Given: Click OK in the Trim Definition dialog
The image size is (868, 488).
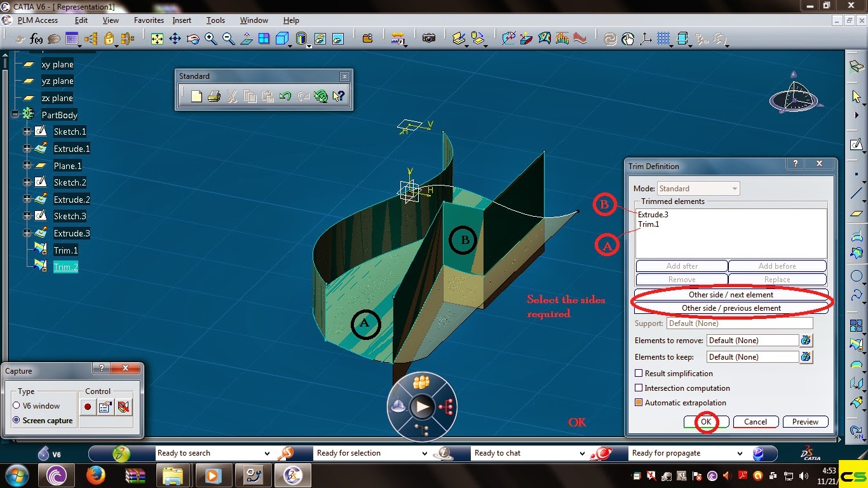Looking at the screenshot, I should [705, 421].
